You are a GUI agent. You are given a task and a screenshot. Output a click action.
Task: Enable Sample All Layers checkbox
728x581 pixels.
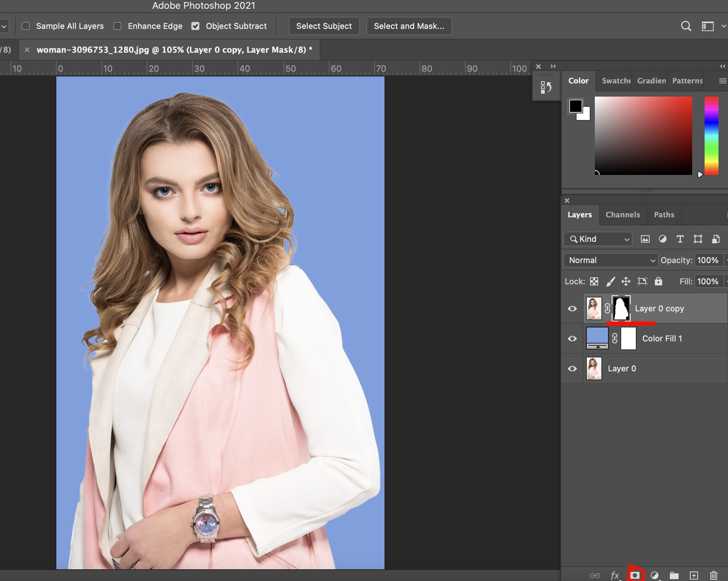coord(26,26)
